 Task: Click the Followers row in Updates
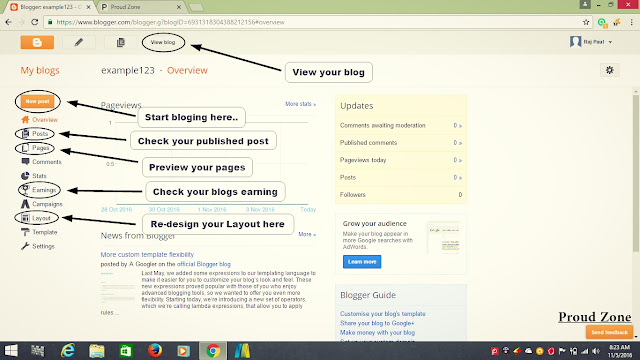[401, 195]
